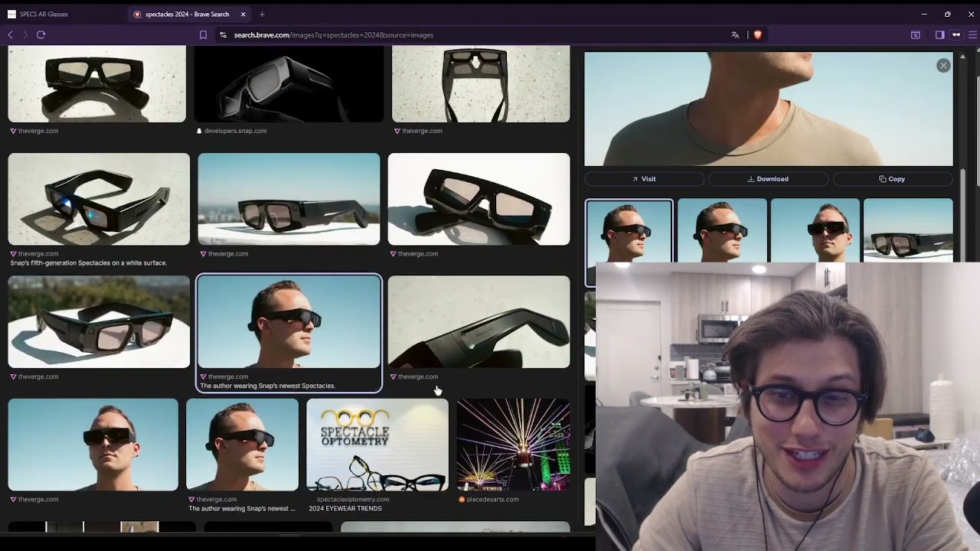This screenshot has width=980, height=551.
Task: Minimize the browser window
Action: coord(924,14)
